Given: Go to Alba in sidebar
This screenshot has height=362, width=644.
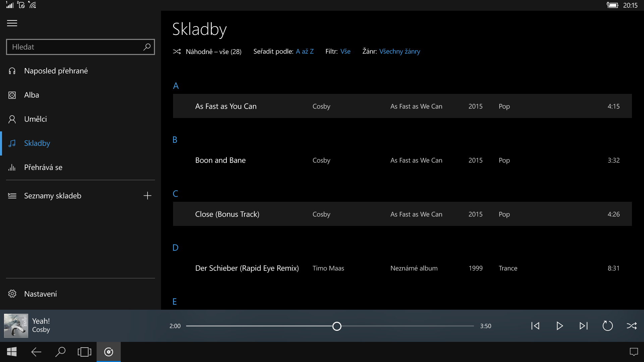Looking at the screenshot, I should 32,95.
